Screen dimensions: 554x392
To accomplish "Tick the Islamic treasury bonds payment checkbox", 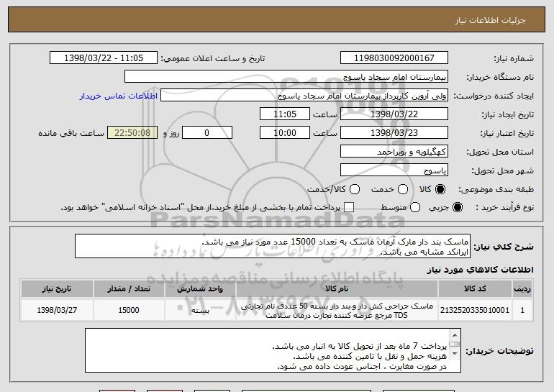I will 349,208.
